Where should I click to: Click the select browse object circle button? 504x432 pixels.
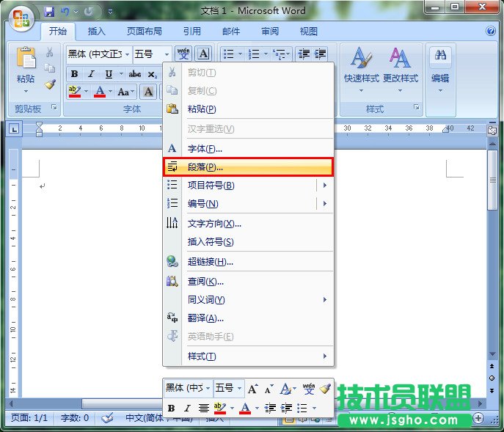coord(492,378)
